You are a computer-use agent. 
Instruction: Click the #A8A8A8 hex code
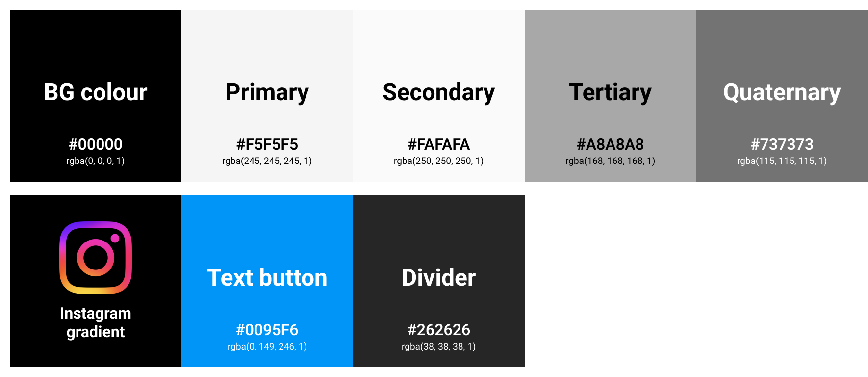point(611,144)
